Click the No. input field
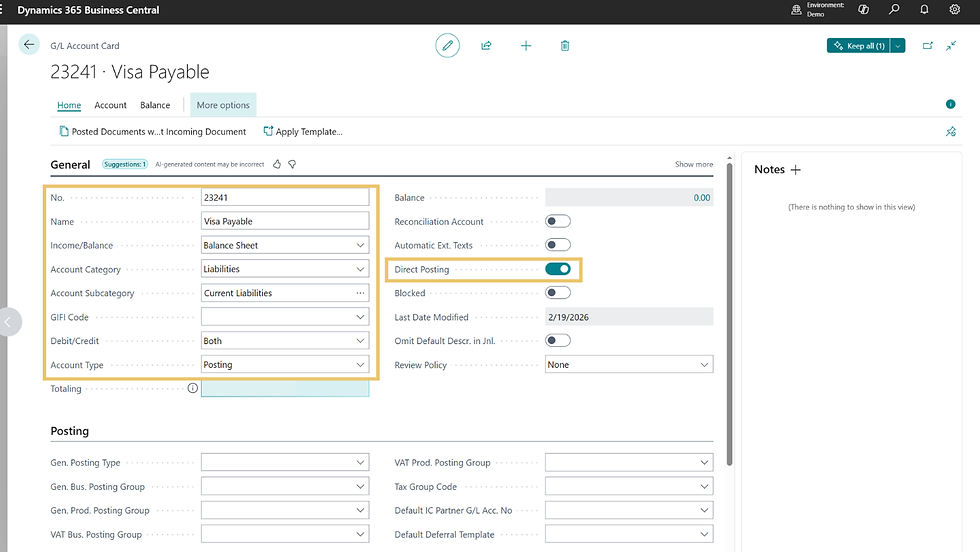 [285, 198]
